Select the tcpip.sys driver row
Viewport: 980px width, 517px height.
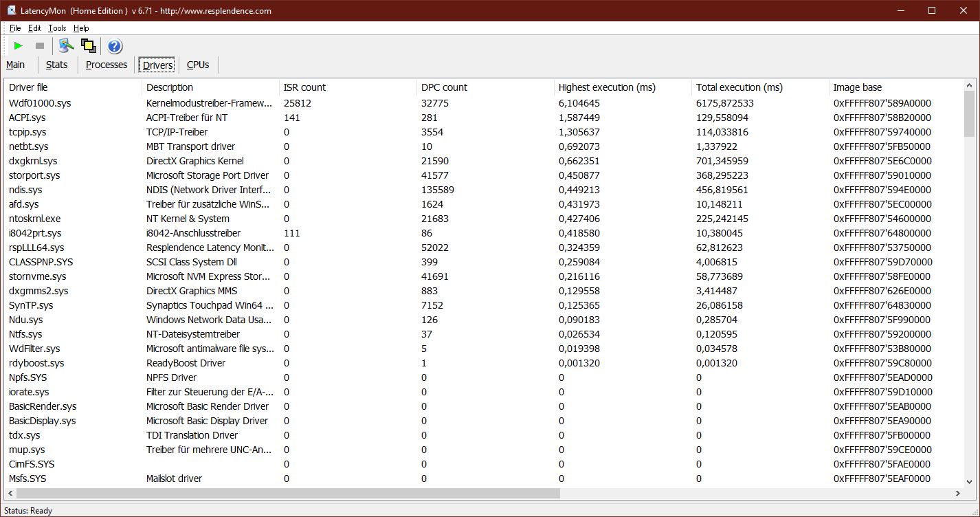[x=484, y=132]
